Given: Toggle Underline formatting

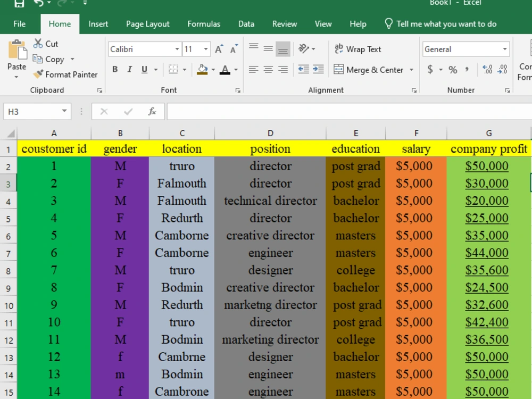Looking at the screenshot, I should point(145,70).
